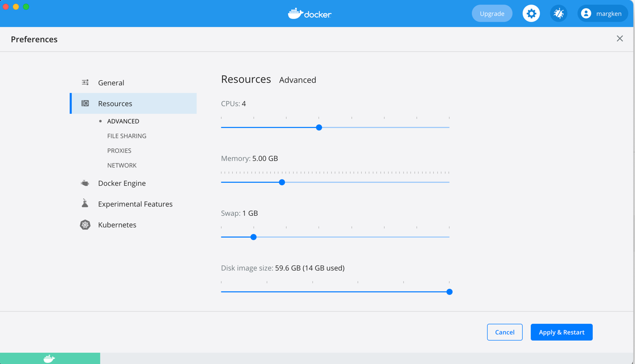Click the Apply & Restart button
Screen dimensions: 635x364
point(561,332)
